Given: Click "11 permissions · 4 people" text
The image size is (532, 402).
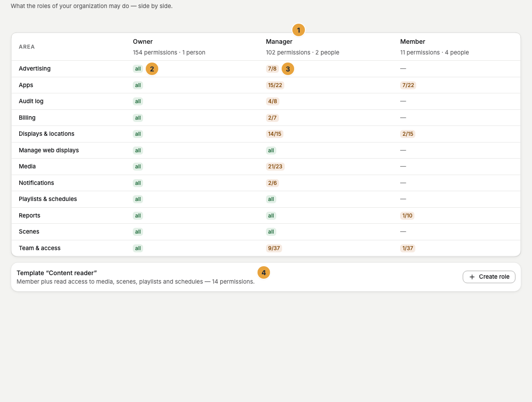Looking at the screenshot, I should (x=434, y=53).
